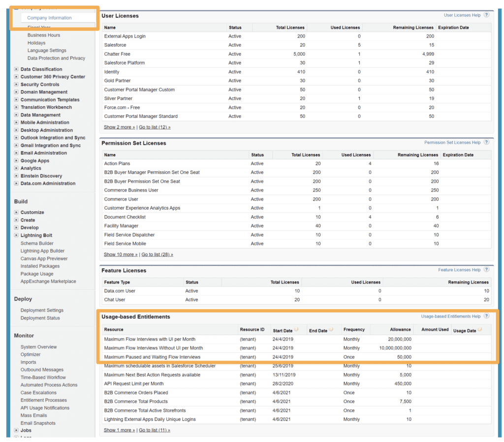Expand the Analytics arrow
Image resolution: width=504 pixels, height=442 pixels.
16,168
